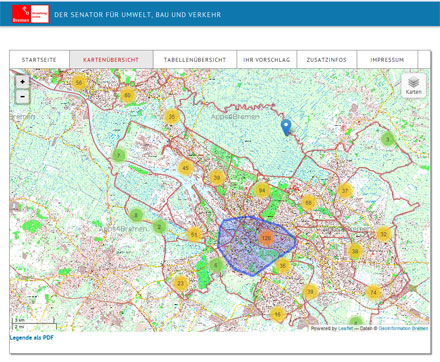Screen dimensions: 440x362
Task: Click the green cluster marker 3
Action: (x=387, y=139)
